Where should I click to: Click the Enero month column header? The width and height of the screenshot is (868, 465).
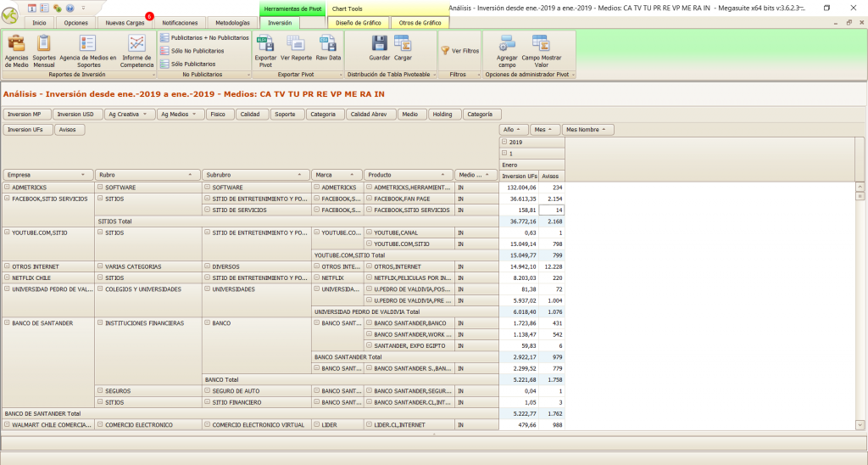[x=531, y=165]
